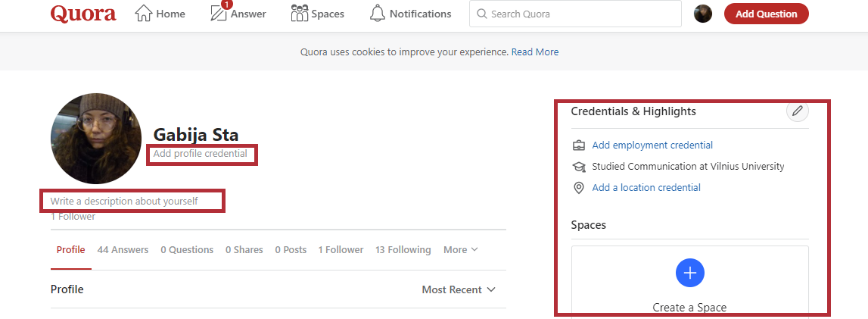Viewport: 868px width, 319px height.
Task: Open the Most Recent sort dropdown
Action: click(459, 289)
